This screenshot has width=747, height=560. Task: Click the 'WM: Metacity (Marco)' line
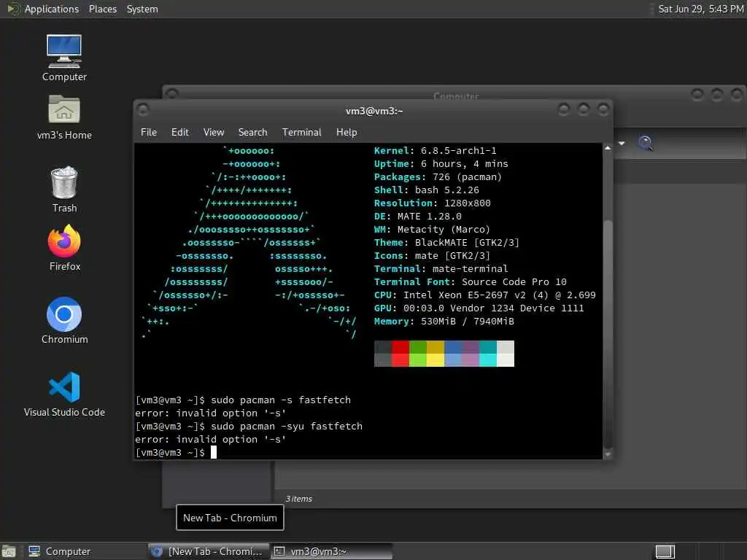[x=432, y=230]
